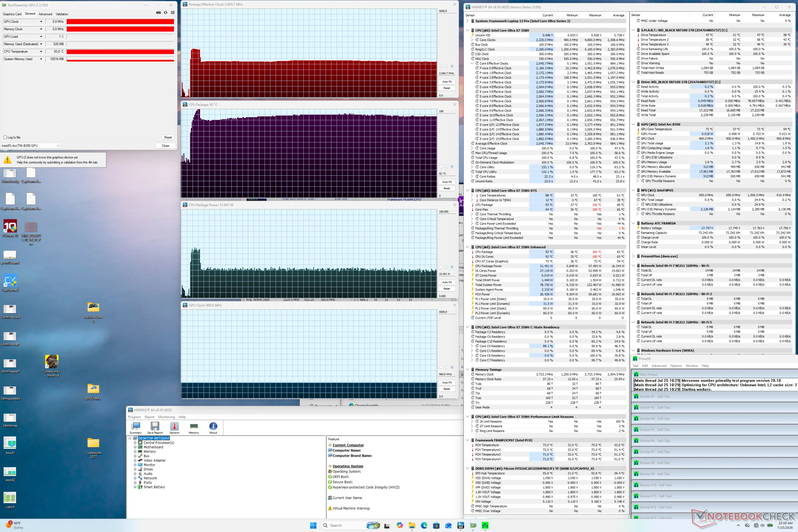Screen dimensions: 798x532
Task: Click the GPU-Z refresh icon
Action: pyautogui.click(x=166, y=12)
